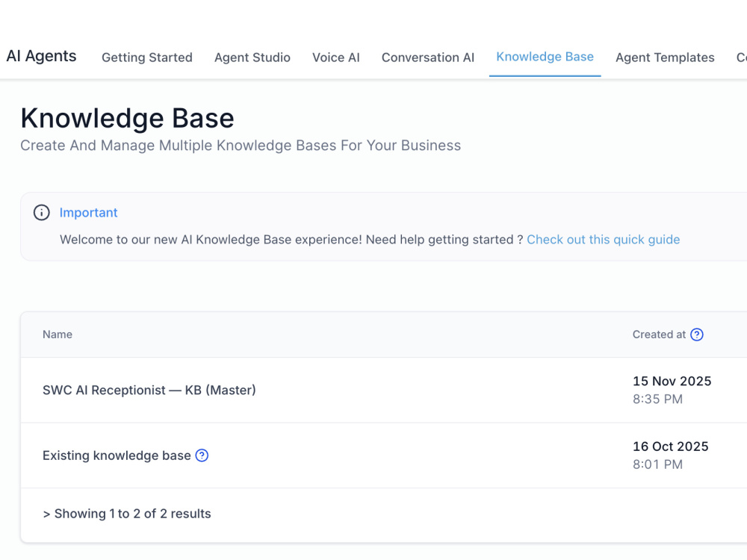Switch to the Agent Studio tab
The height and width of the screenshot is (560, 747).
[252, 57]
